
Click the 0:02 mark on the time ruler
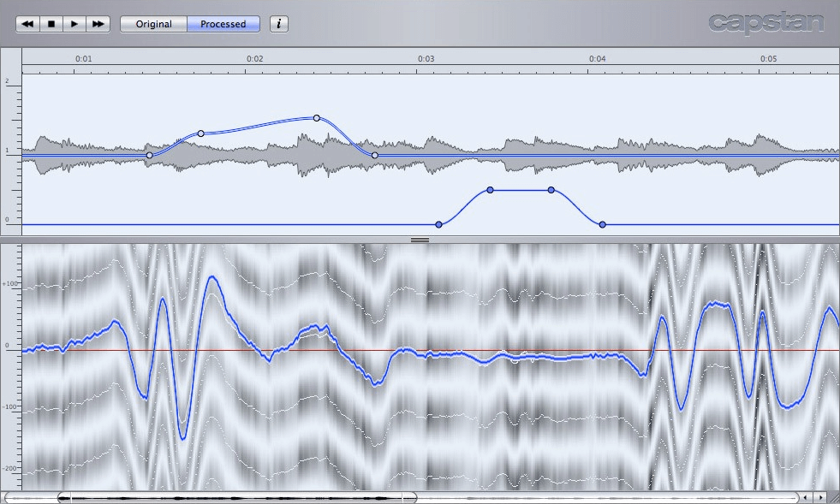coord(254,59)
